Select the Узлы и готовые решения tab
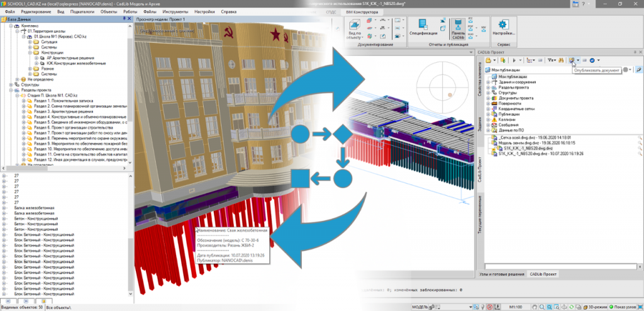The image size is (644, 311). 501,274
